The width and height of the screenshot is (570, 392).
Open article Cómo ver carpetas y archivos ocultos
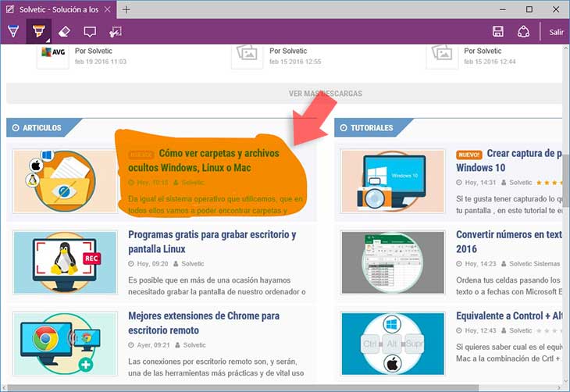tap(204, 160)
